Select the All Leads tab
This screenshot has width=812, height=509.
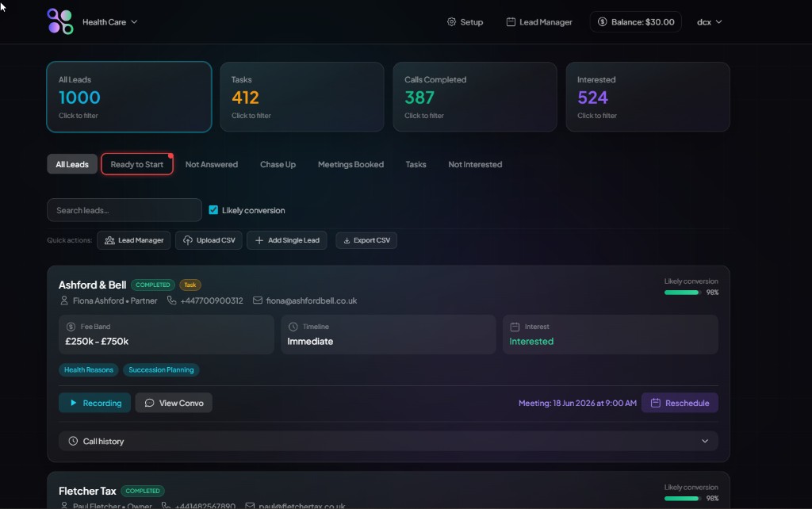[x=72, y=164]
